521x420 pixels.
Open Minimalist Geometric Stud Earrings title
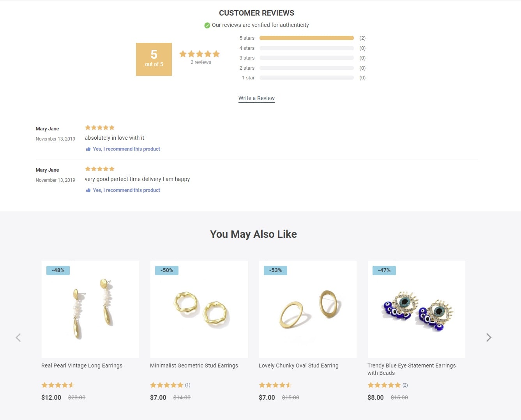click(x=194, y=366)
